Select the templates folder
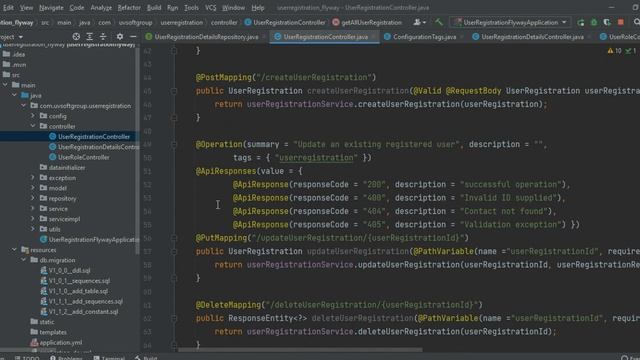The height and width of the screenshot is (360, 640). [x=49, y=332]
